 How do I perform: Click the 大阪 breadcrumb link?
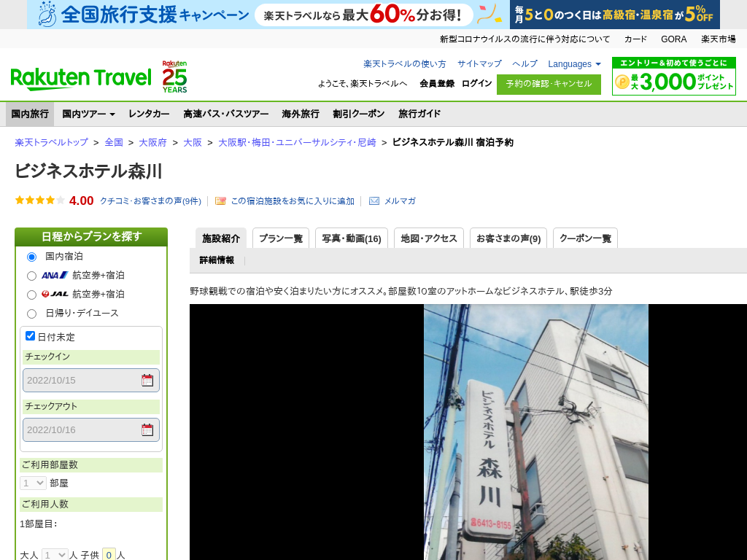pos(193,142)
